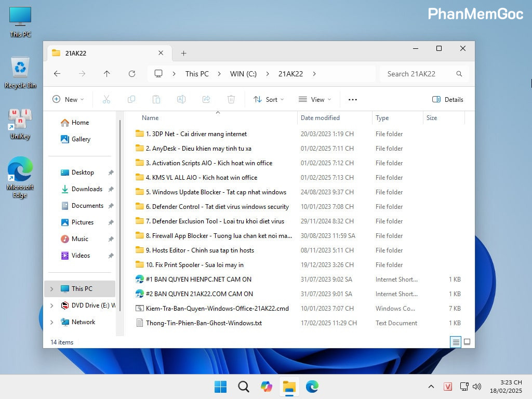Viewport: 532px width, 399px height.
Task: Open Microsoft Edge from the taskbar
Action: click(x=312, y=387)
